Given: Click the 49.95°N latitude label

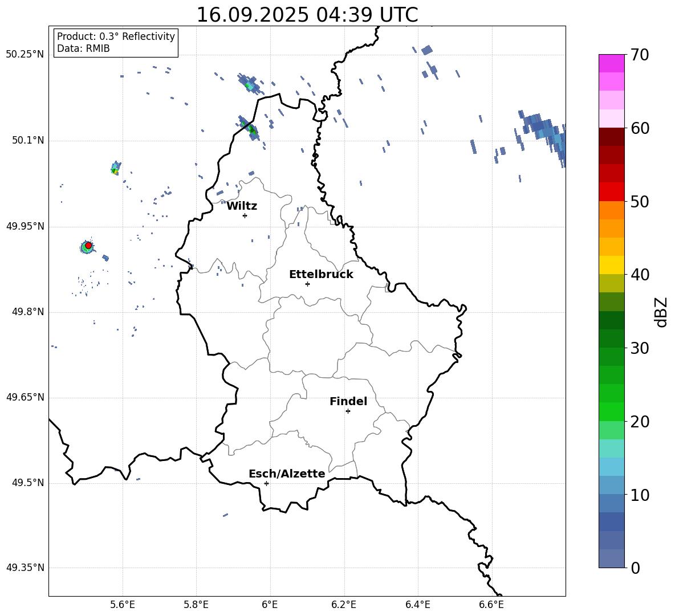Looking at the screenshot, I should click(25, 226).
